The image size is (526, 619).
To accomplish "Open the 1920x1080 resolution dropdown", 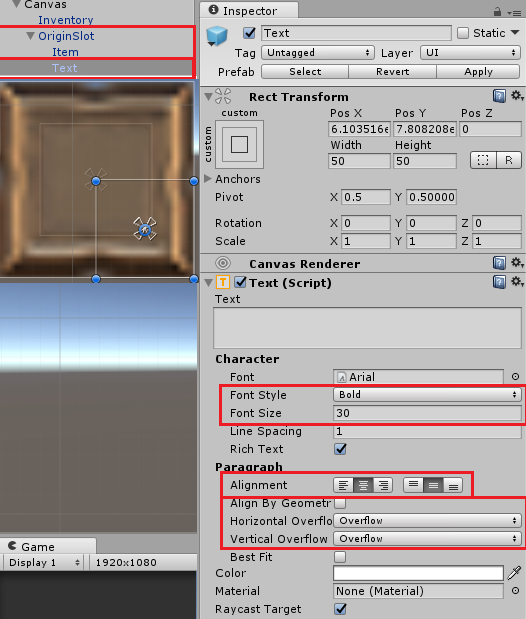I will pos(143,562).
